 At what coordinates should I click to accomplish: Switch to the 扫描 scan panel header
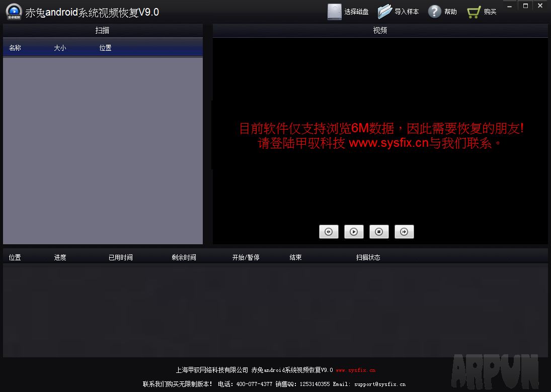pos(103,30)
